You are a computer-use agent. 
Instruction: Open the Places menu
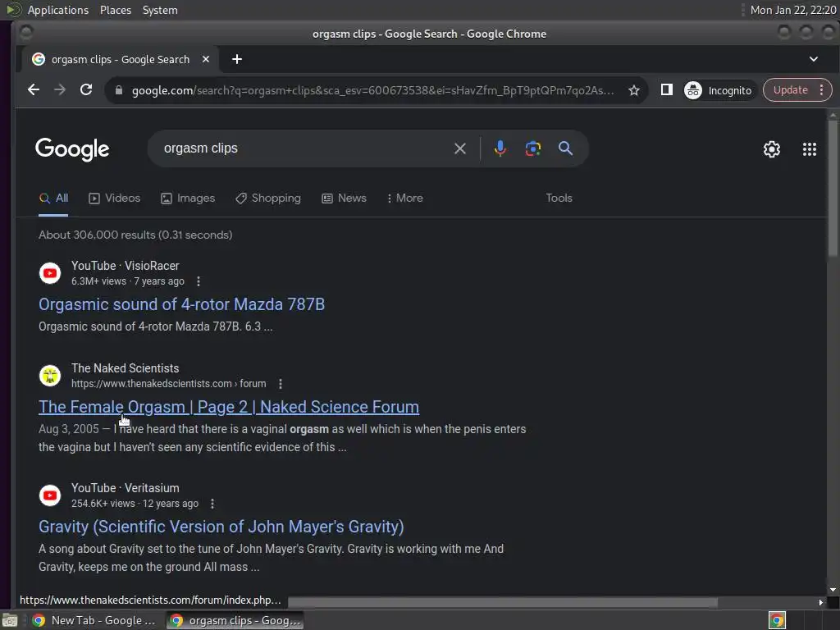(116, 10)
